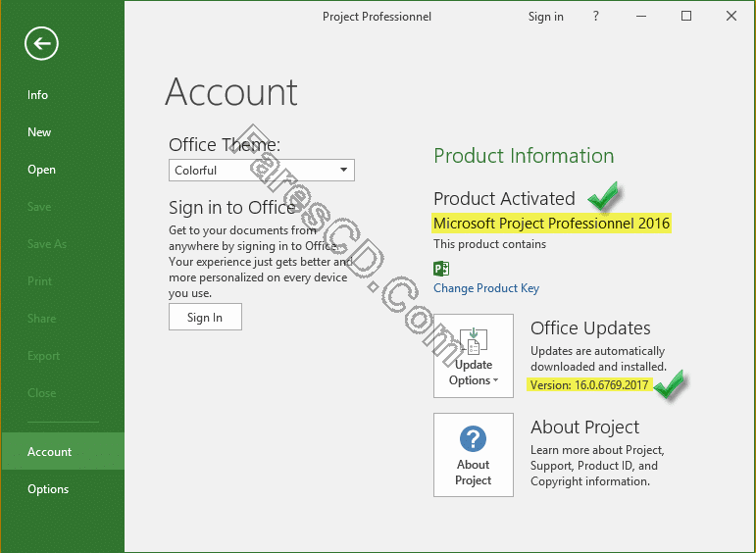Choose Open in the backstage menu
The image size is (756, 553).
(41, 170)
